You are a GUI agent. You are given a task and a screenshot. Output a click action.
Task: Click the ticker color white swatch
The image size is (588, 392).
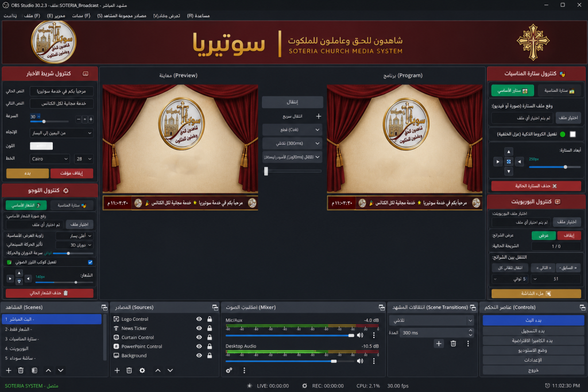(41, 146)
